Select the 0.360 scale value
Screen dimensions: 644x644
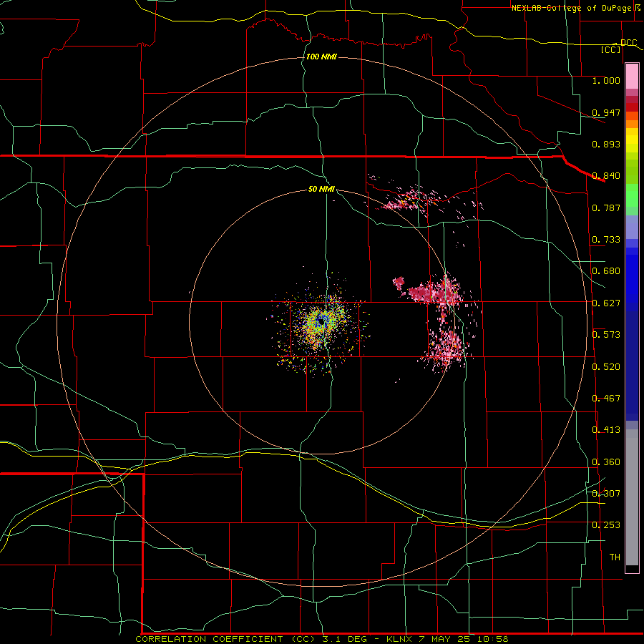(606, 462)
